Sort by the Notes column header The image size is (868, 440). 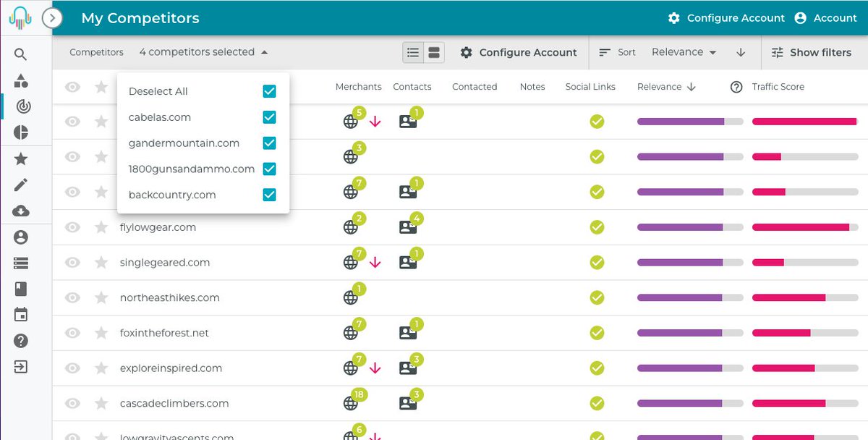tap(532, 87)
